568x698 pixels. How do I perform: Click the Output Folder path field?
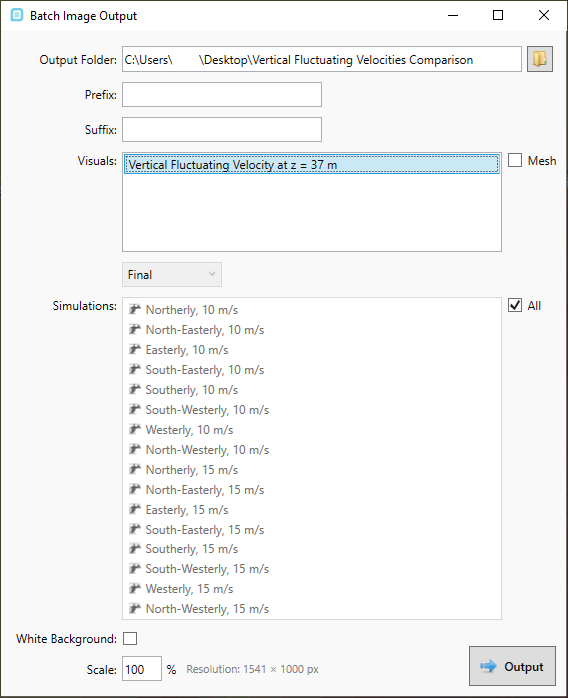(x=322, y=59)
